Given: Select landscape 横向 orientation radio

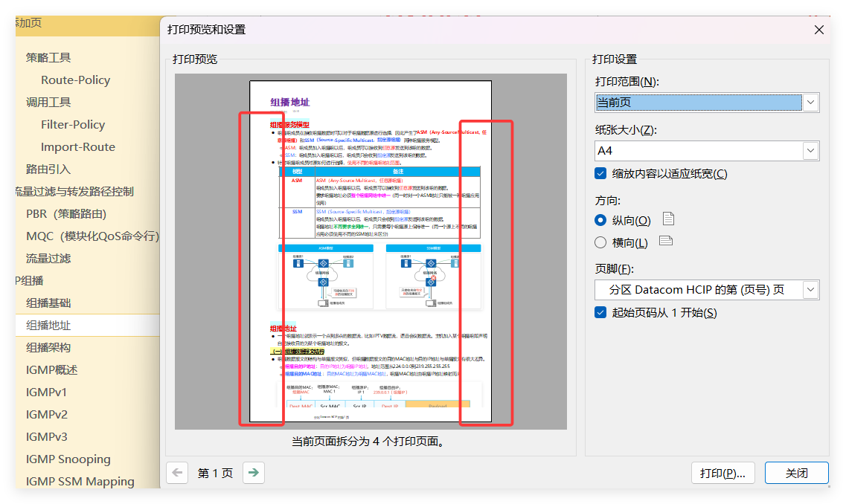Looking at the screenshot, I should [600, 242].
